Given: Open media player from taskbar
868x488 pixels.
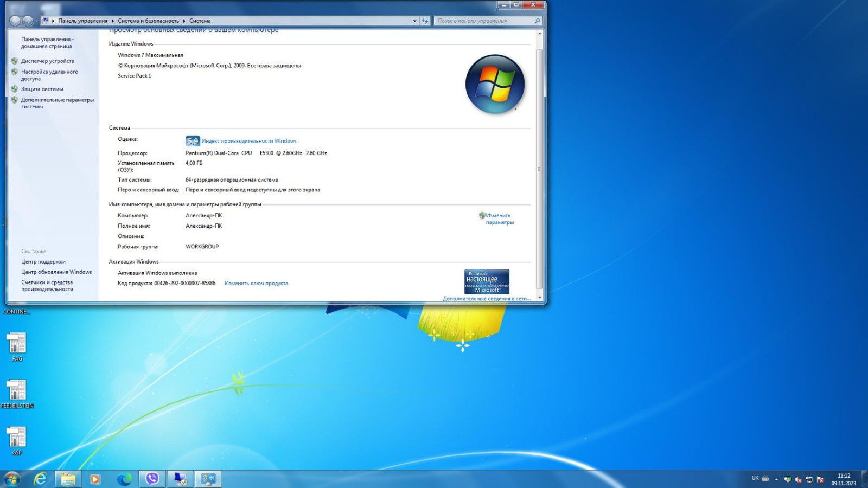Looking at the screenshot, I should (95, 479).
